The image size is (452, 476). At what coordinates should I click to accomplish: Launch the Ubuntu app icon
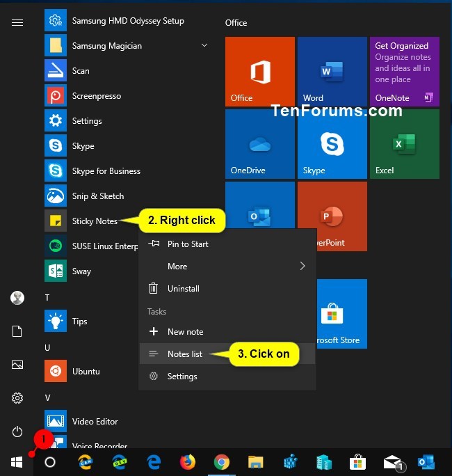point(56,371)
